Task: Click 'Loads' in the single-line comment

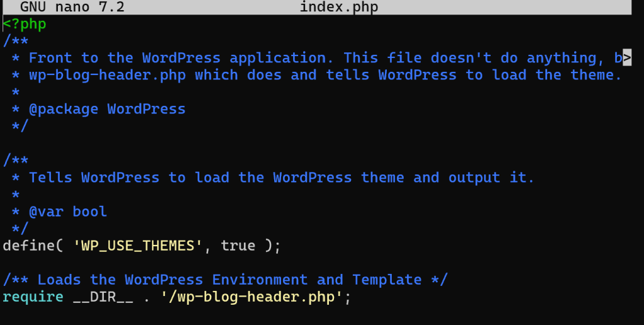Action: point(59,280)
